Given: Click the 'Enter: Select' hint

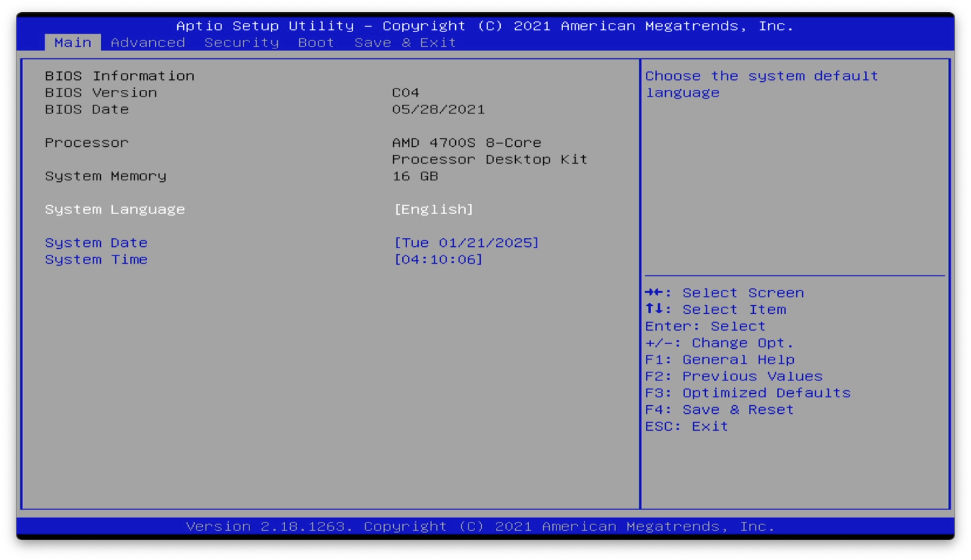Looking at the screenshot, I should pyautogui.click(x=705, y=326).
